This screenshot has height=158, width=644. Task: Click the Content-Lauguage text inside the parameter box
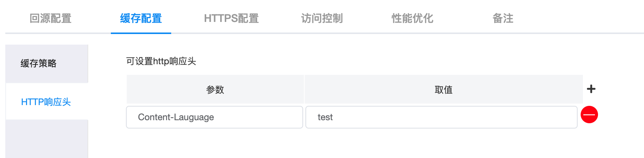(x=176, y=117)
